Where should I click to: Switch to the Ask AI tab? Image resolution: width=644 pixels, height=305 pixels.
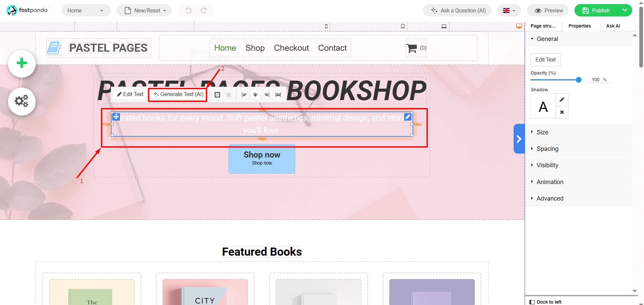tap(613, 26)
